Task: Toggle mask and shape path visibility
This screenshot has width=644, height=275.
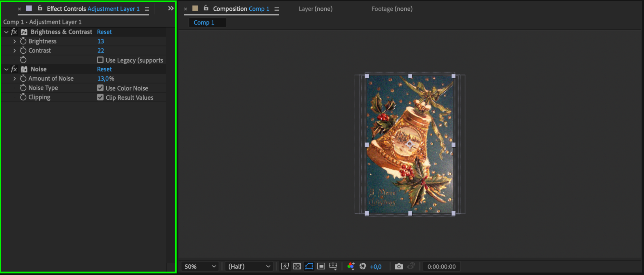Action: click(309, 266)
